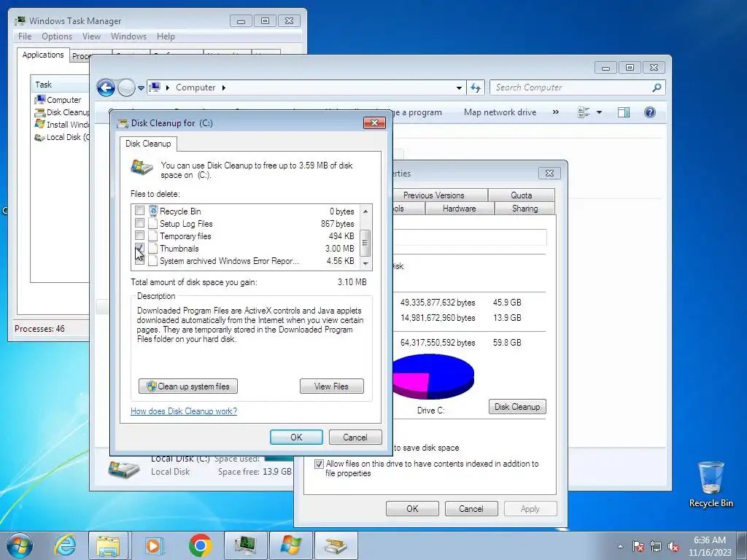This screenshot has width=747, height=560.
Task: Switch to the Hardware tab
Action: 460,209
